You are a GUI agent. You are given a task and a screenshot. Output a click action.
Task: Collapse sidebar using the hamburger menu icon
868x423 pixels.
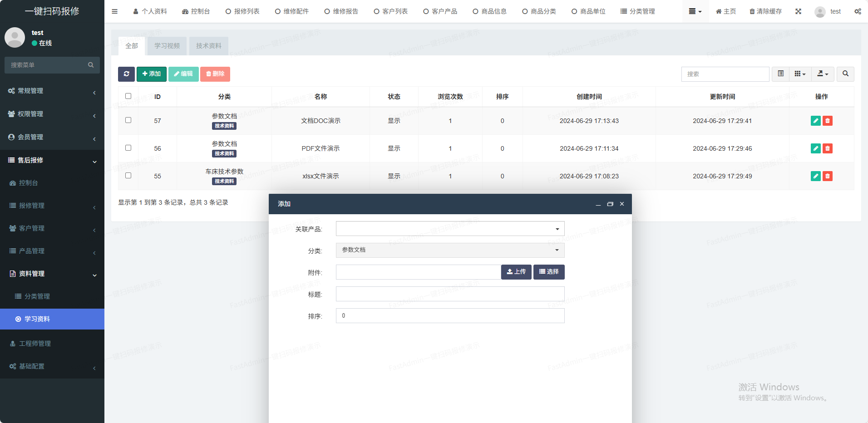[114, 11]
